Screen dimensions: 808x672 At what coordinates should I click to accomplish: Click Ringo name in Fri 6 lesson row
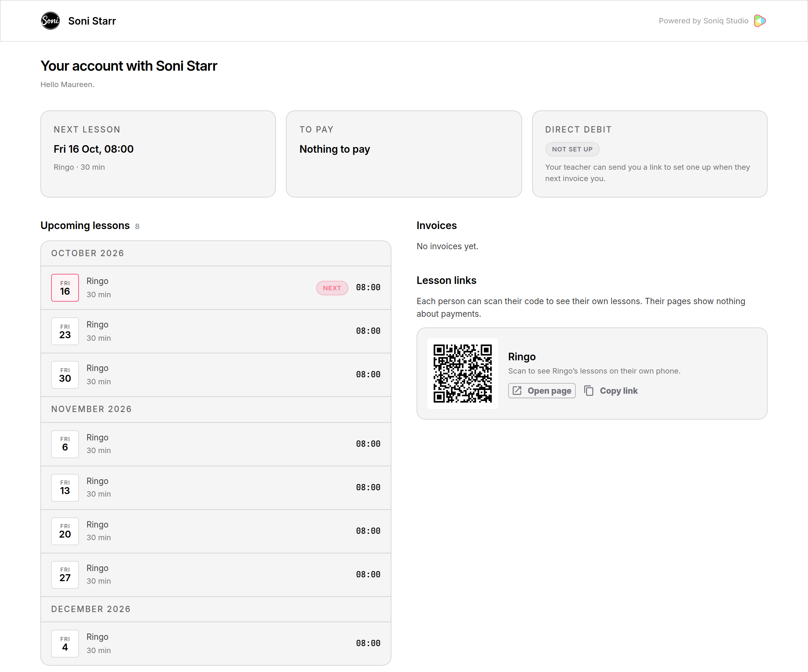(97, 438)
